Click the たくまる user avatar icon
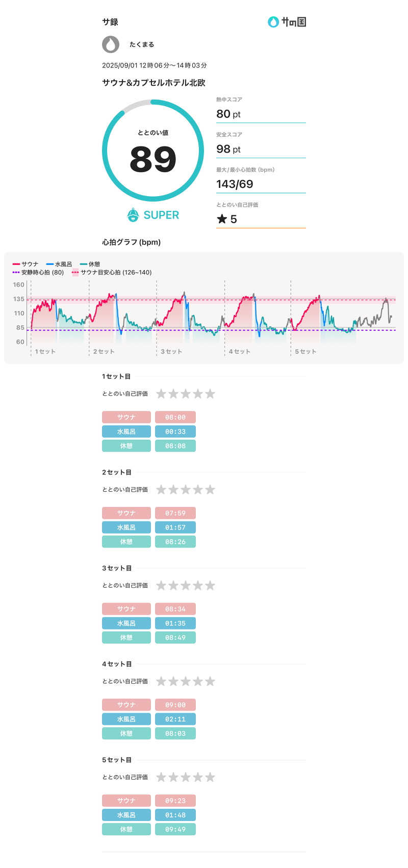Image resolution: width=408 pixels, height=868 pixels. pos(111,44)
